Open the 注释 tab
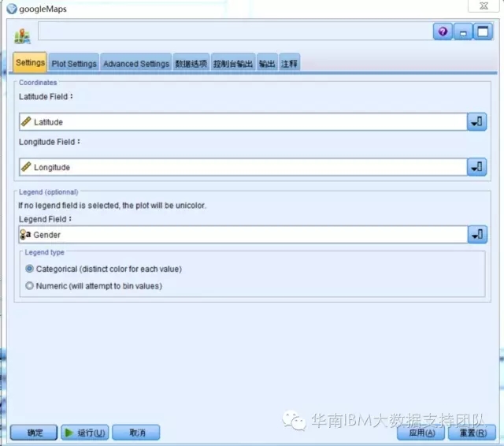 (289, 63)
